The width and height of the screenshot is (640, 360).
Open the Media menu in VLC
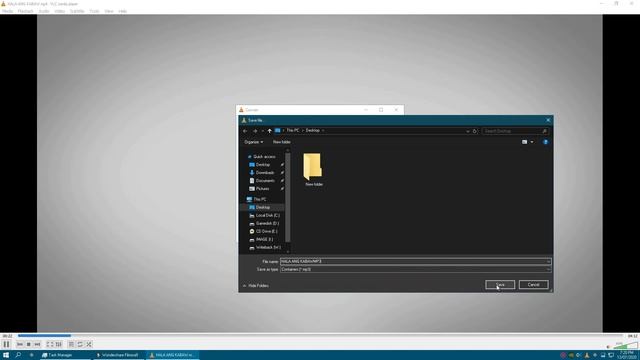[x=7, y=11]
